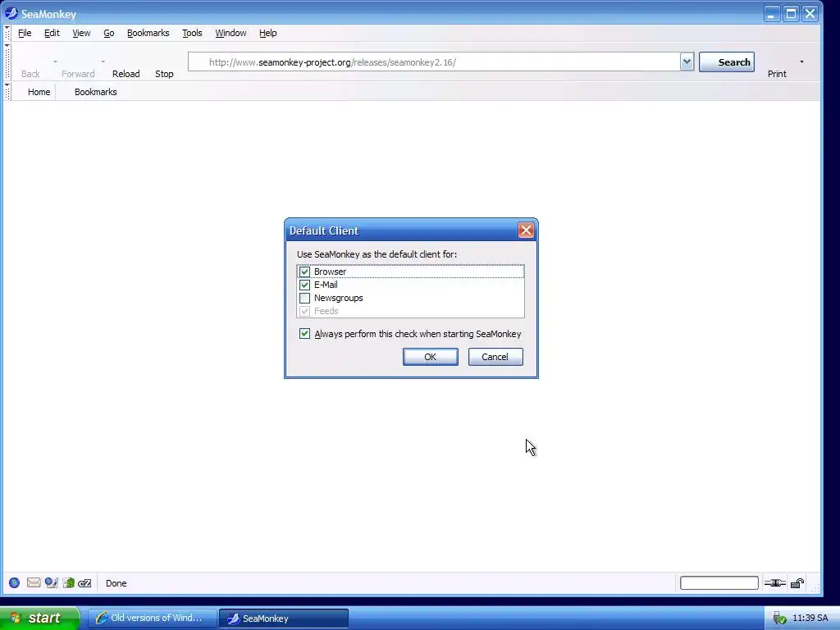
Task: Open the Back button history dropdown arrow
Action: tap(55, 62)
